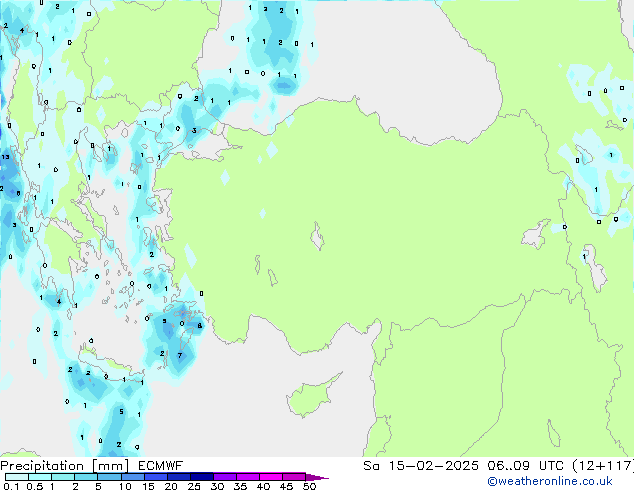Viewport: 634px width, 490px height.
Task: Select the 5–10 mm legend color box
Action: [109, 477]
